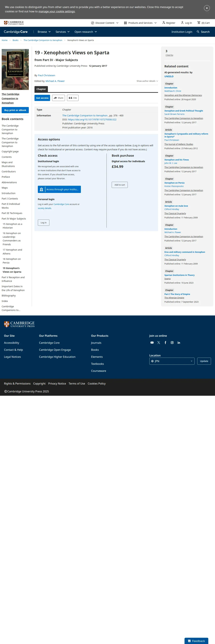Image resolution: width=215 pixels, height=644 pixels.
Task: Open the UNSILO link
Action: pyautogui.click(x=169, y=77)
